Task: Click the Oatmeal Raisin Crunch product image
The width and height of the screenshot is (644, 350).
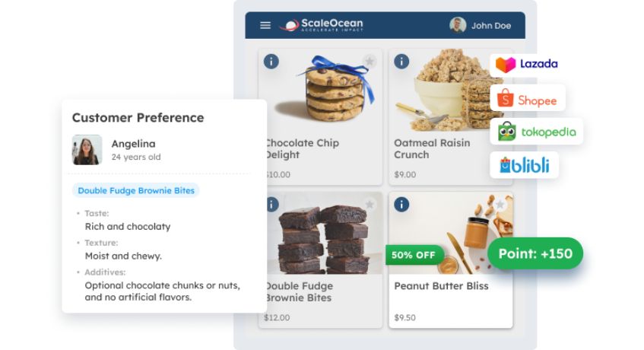Action: coord(449,91)
